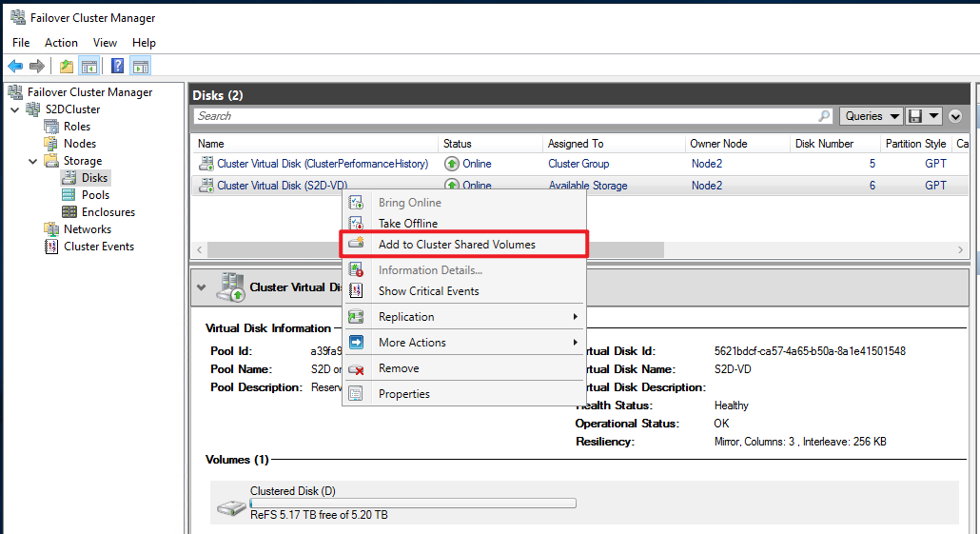
Task: Select Pools under Storage
Action: (x=95, y=195)
